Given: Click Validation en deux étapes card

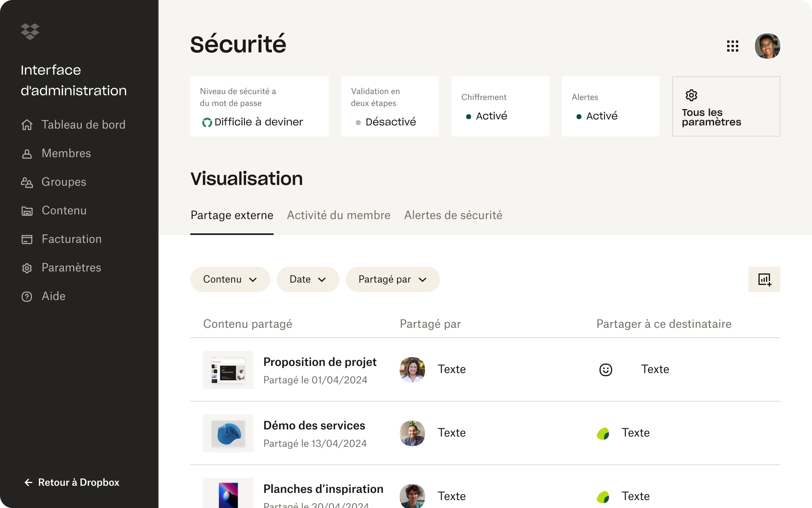Looking at the screenshot, I should [x=390, y=106].
